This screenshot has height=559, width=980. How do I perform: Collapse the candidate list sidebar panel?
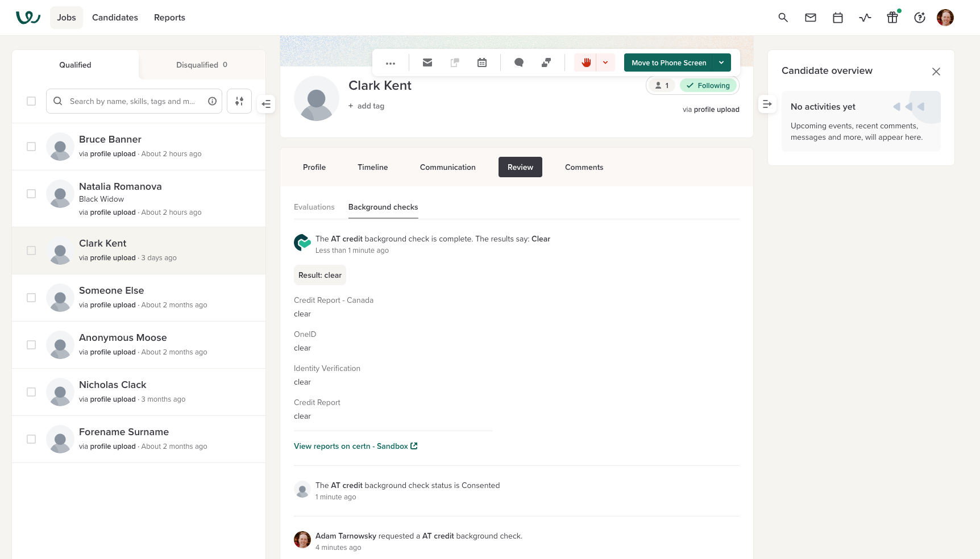coord(266,104)
